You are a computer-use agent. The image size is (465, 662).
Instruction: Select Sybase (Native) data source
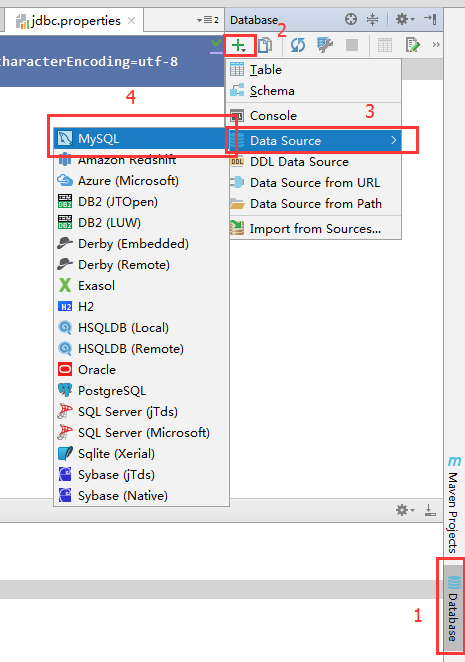click(x=141, y=496)
